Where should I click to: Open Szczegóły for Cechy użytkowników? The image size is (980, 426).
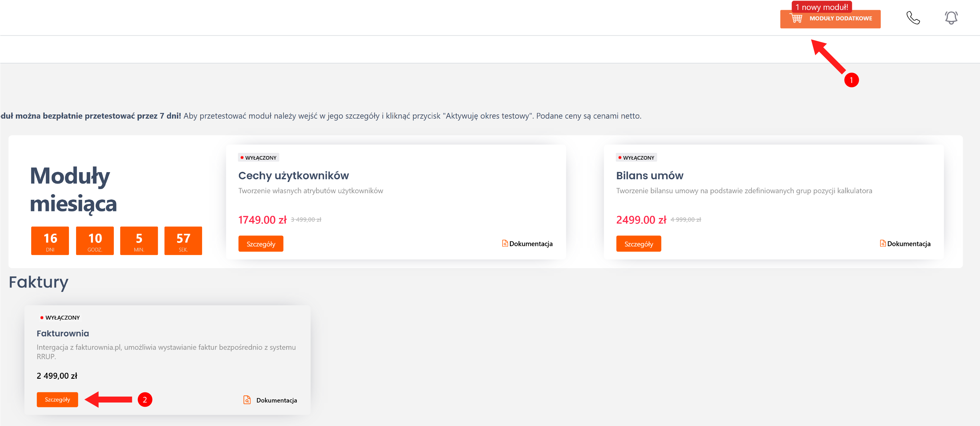[261, 244]
